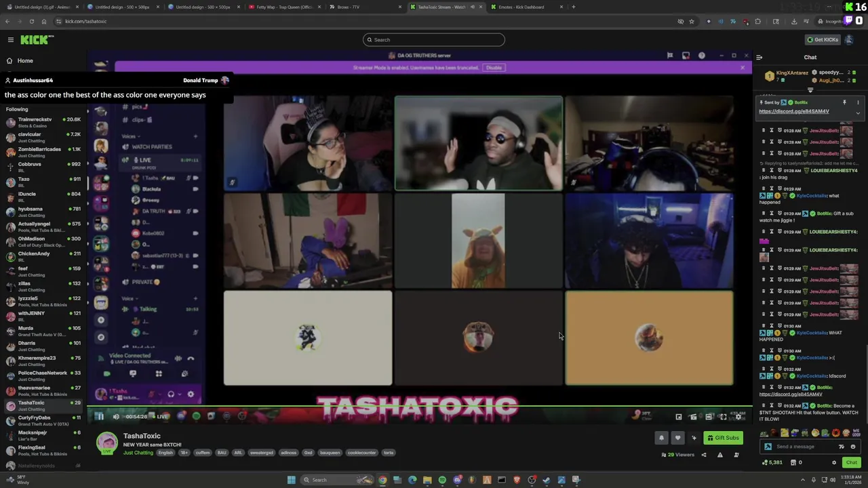Click the Get KICKs button
This screenshot has height=488, width=868.
[822, 39]
